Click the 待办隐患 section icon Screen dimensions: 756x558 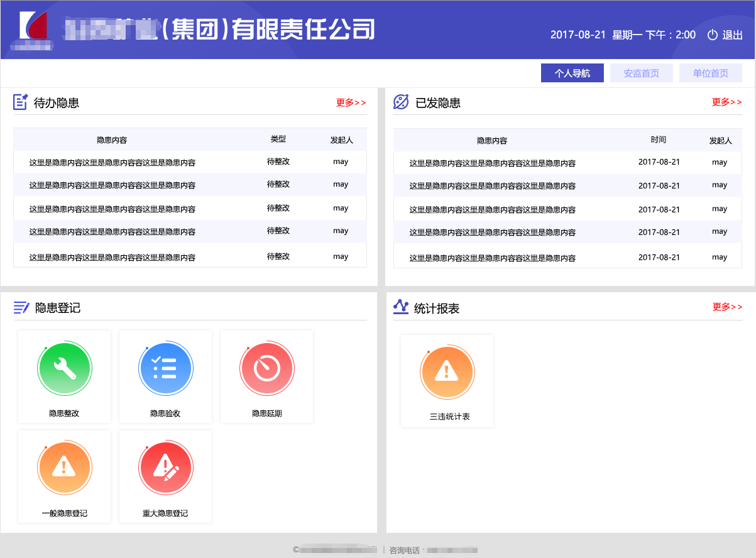(x=21, y=102)
